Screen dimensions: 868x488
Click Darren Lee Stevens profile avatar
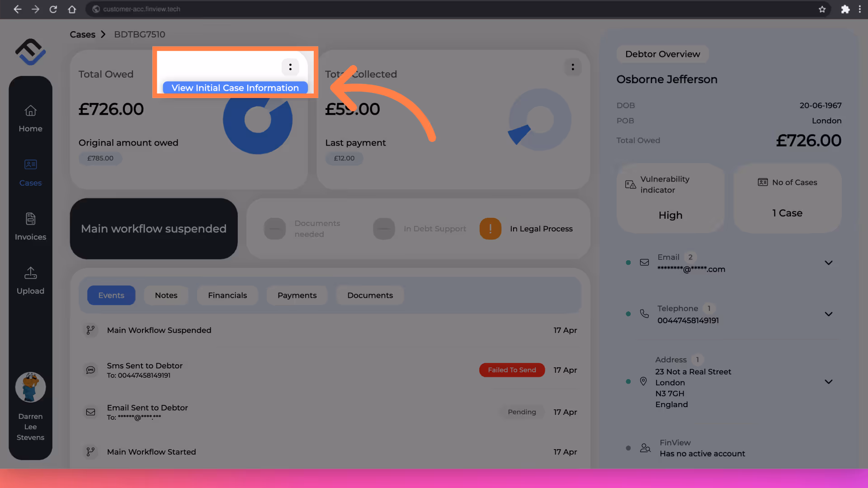click(x=30, y=387)
